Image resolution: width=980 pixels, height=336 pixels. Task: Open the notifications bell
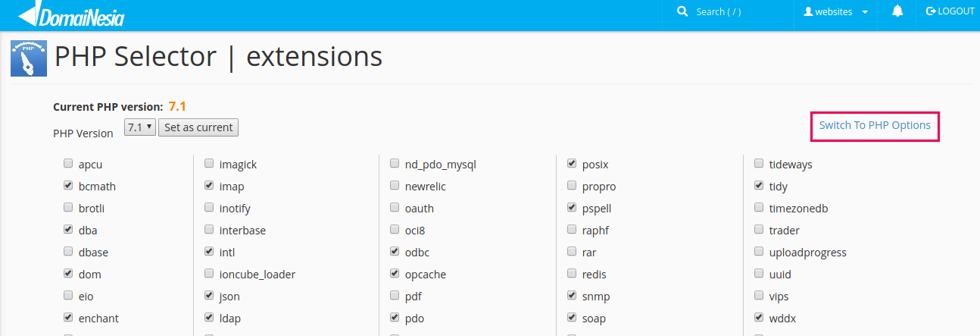(x=897, y=11)
